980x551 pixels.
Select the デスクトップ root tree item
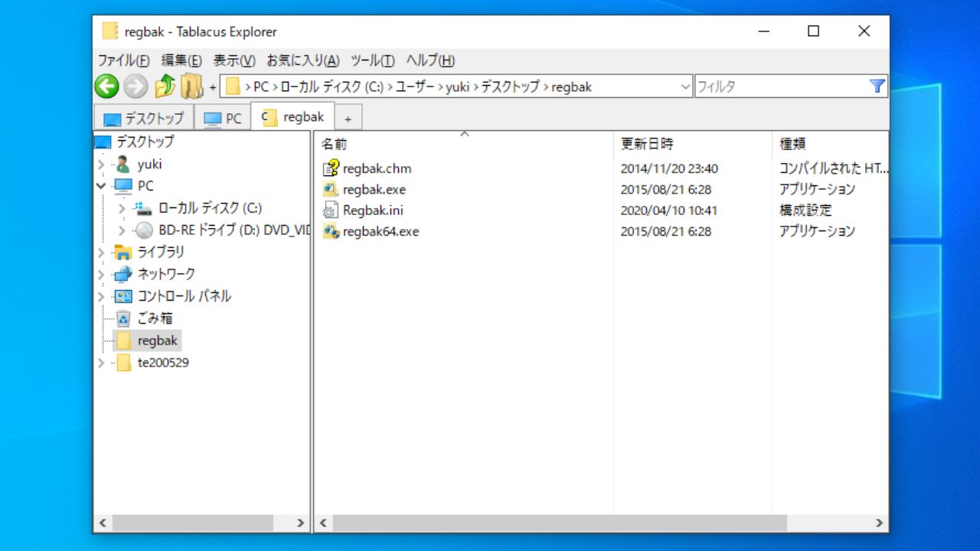click(145, 142)
